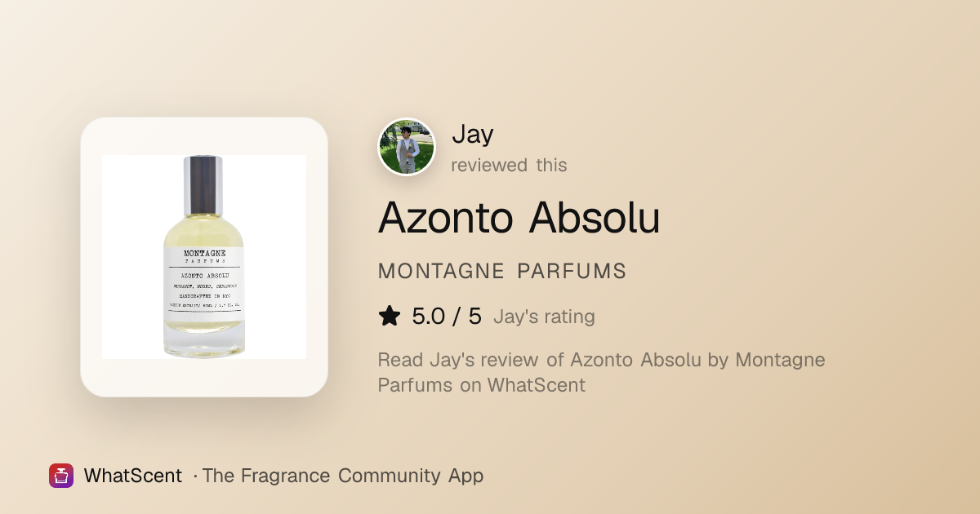Open the MONTAGNE PARFUMS brand link
Viewport: 980px width, 514px height.
502,271
